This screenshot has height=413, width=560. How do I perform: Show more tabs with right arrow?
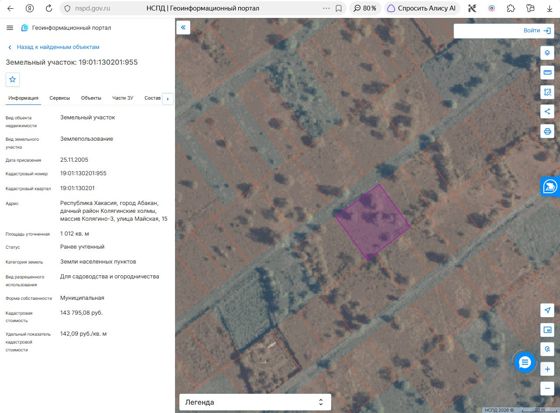click(168, 99)
